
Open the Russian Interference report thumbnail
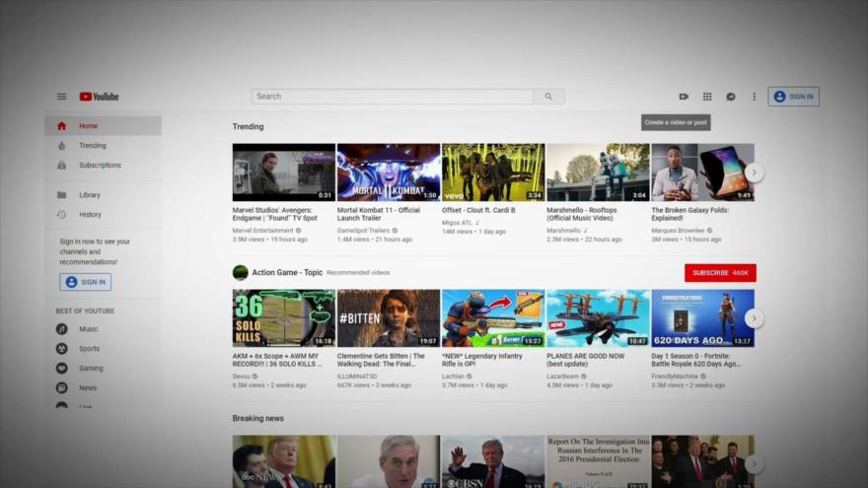coord(599,461)
